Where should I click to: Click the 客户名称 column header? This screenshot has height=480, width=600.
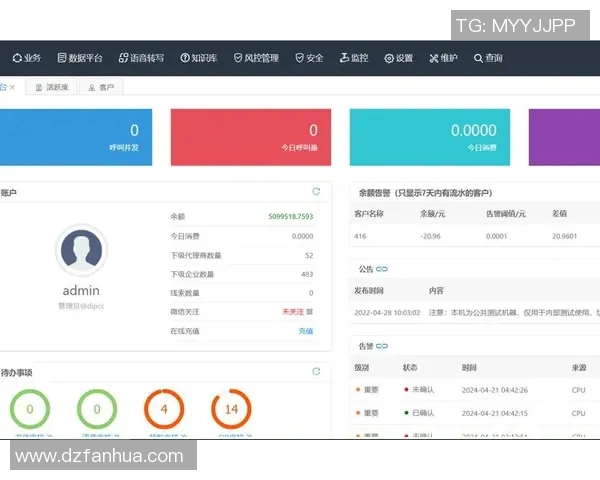pos(369,214)
